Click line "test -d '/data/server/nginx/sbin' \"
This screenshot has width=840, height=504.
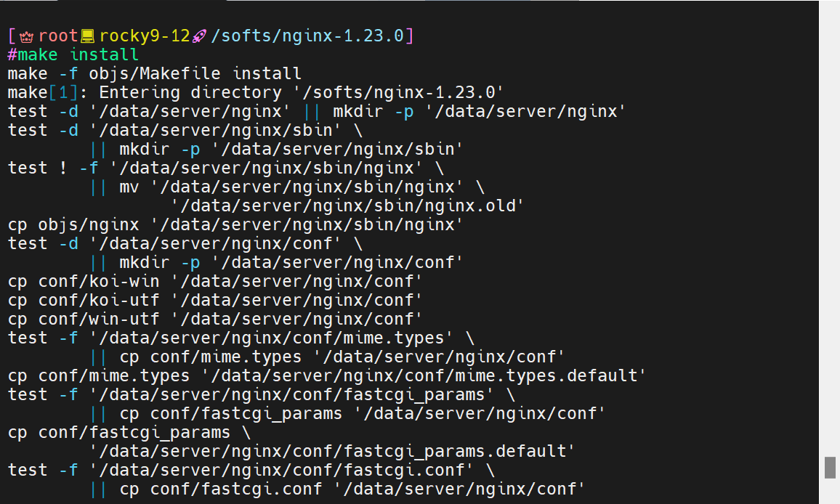pyautogui.click(x=185, y=130)
